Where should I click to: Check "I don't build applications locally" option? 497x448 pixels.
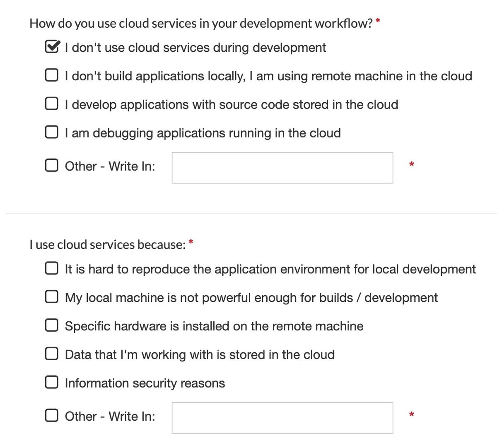click(51, 76)
